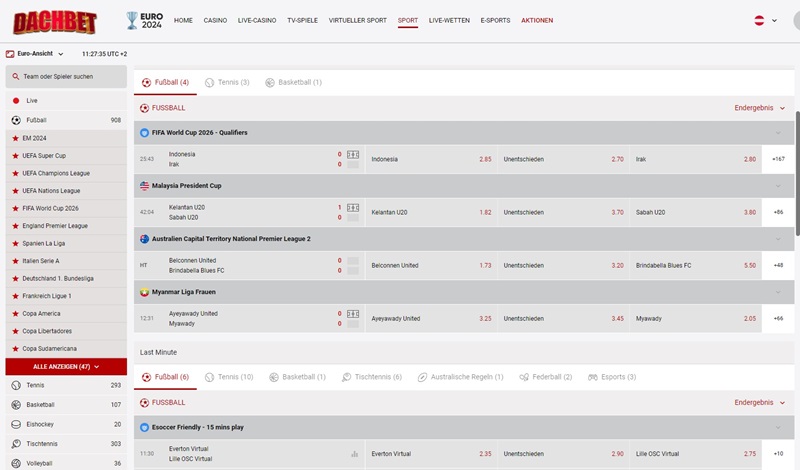Screen dimensions: 800x470
Task: Collapse Myanmar Liga Frauen section
Action: click(x=778, y=292)
